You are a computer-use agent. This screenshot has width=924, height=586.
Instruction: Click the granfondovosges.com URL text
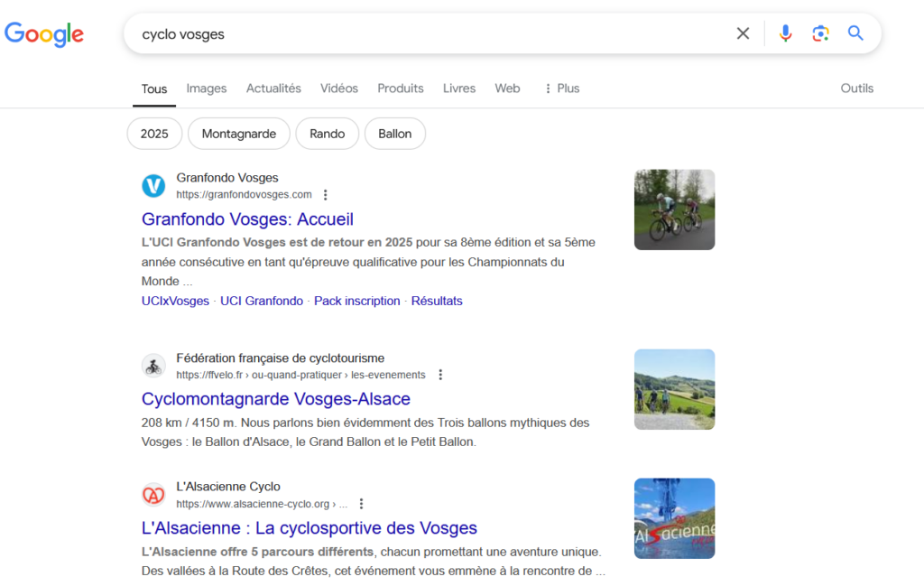pyautogui.click(x=244, y=194)
